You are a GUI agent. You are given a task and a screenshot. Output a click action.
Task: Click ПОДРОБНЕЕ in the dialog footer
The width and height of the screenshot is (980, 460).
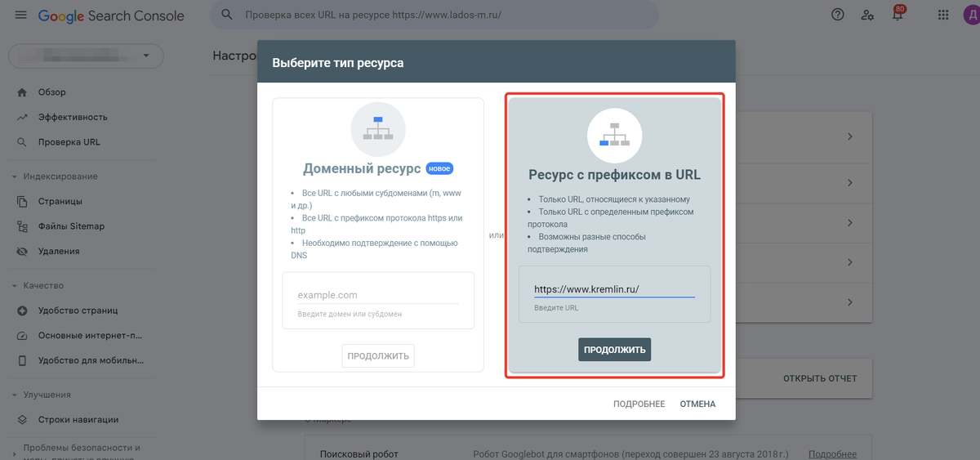[639, 404]
